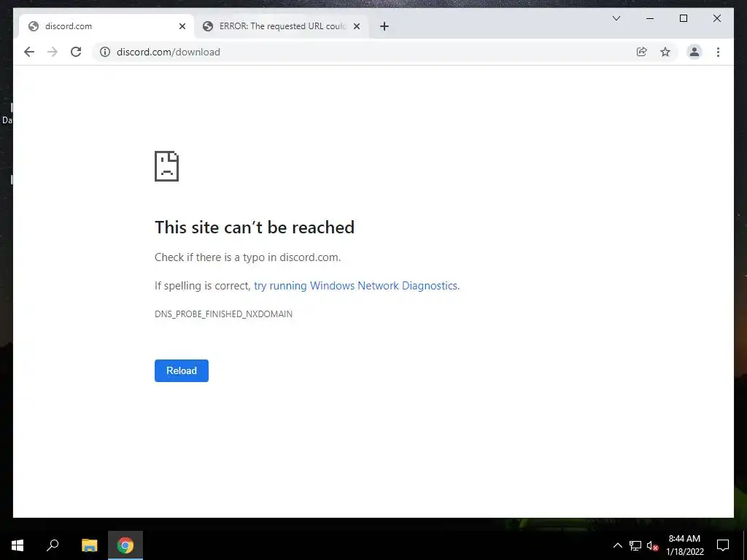The image size is (747, 560).
Task: Open Windows Network Diagnostics link
Action: [356, 286]
